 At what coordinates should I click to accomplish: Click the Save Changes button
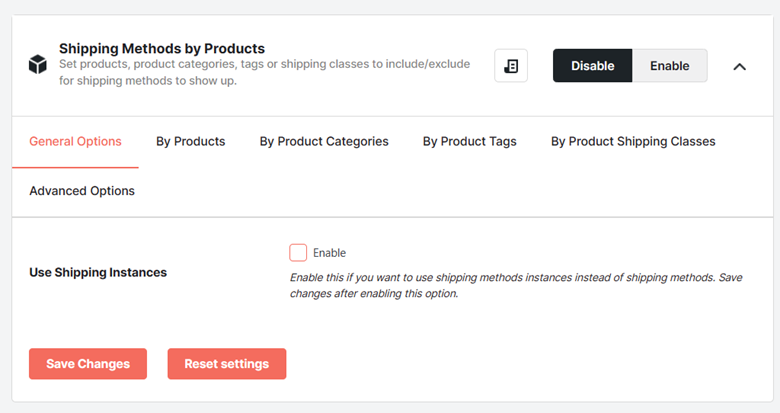[88, 364]
